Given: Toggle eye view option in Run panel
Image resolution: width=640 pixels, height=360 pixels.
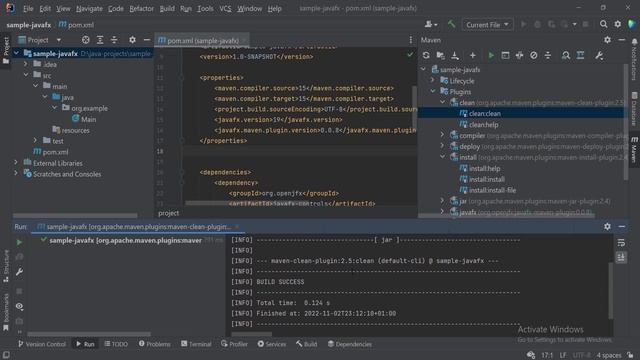Looking at the screenshot, I should pos(19,306).
